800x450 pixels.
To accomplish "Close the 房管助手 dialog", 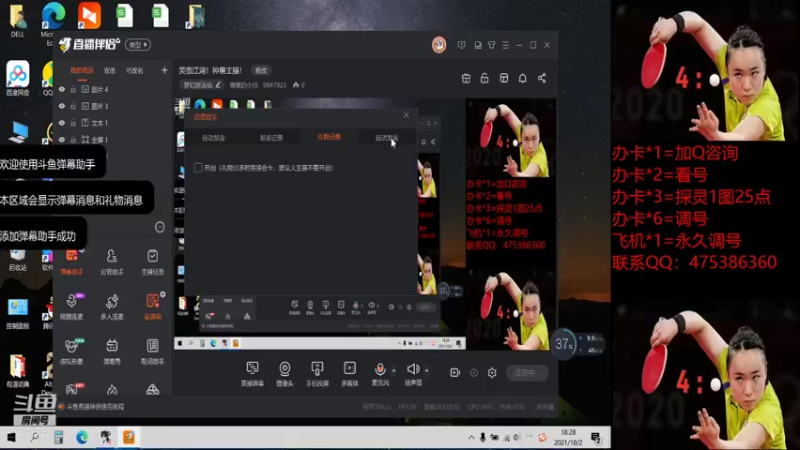I will pos(406,115).
